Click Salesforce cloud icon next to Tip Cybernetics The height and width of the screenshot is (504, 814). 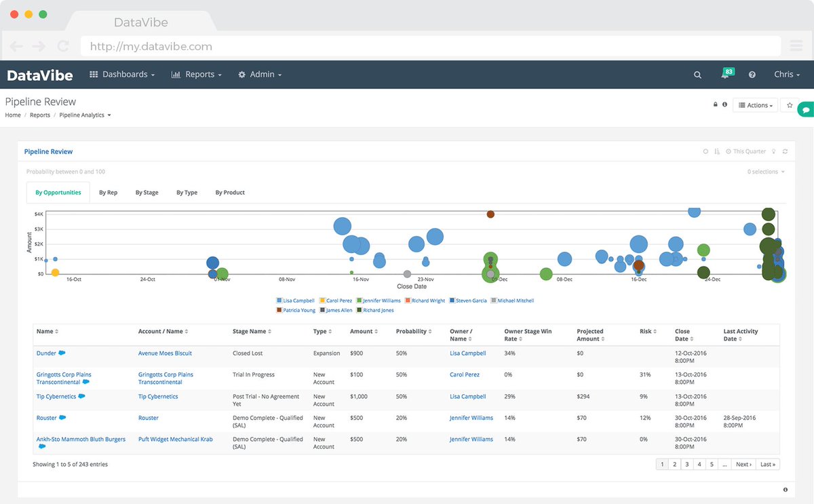(x=82, y=396)
